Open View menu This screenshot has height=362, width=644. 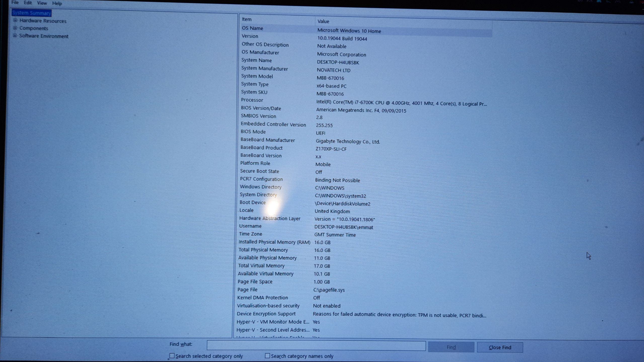42,3
